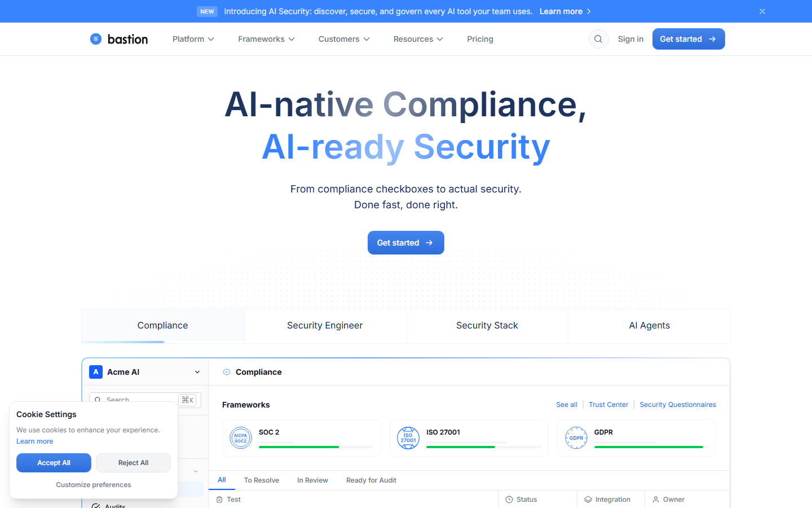
Task: Expand the Frameworks navigation menu
Action: point(266,39)
